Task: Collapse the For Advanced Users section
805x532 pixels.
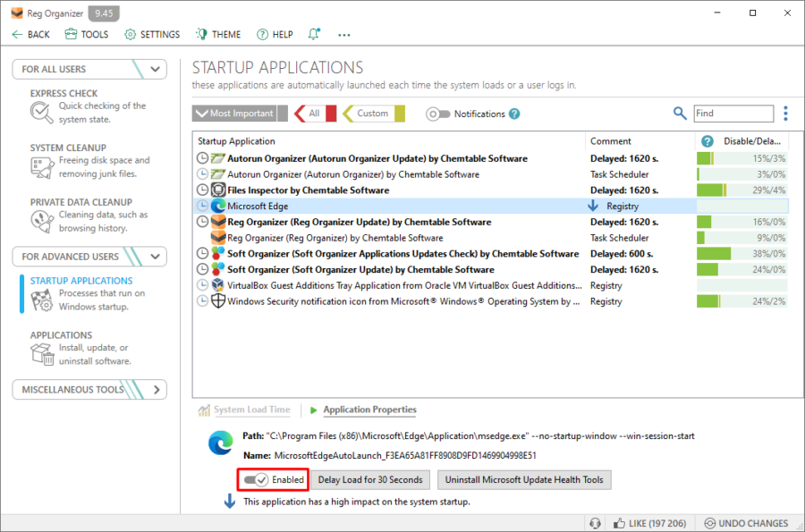Action: click(x=155, y=257)
